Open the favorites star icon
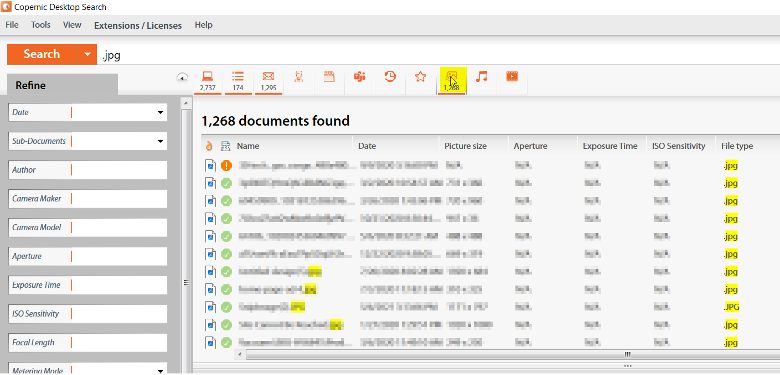The image size is (780, 375). click(420, 77)
